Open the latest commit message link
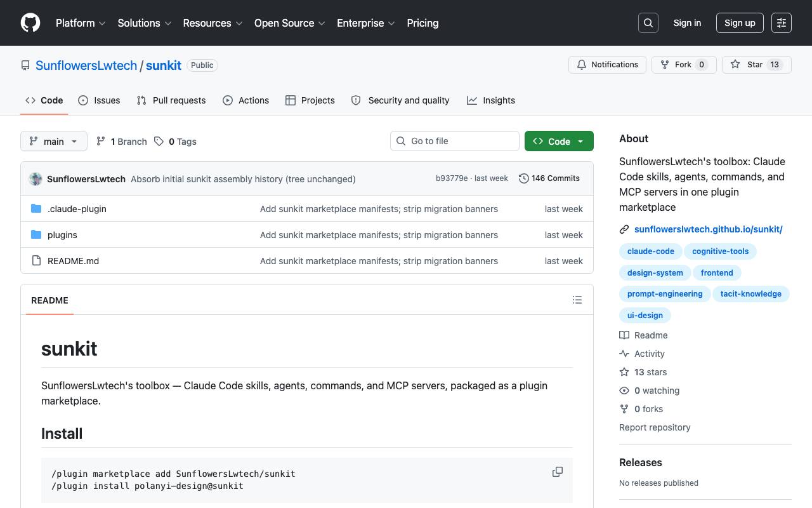The width and height of the screenshot is (812, 508). [x=243, y=179]
